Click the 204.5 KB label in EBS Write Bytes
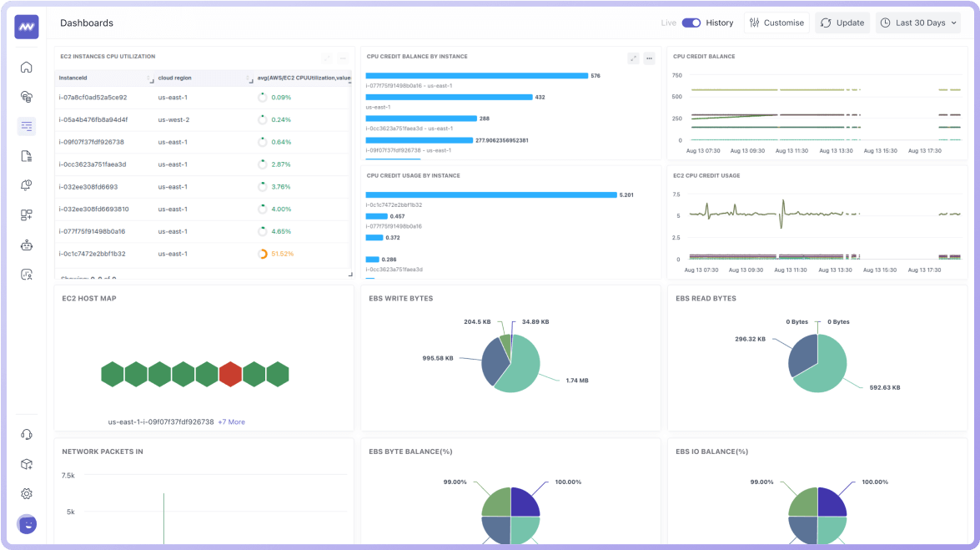 coord(477,321)
